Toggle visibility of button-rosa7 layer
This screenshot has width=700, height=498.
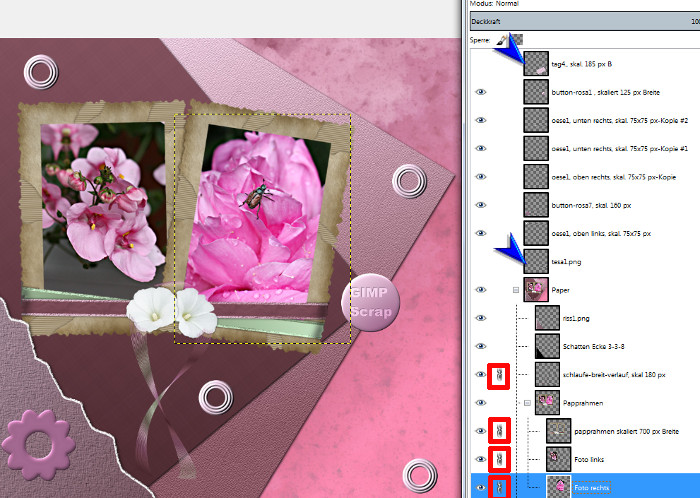tap(481, 205)
